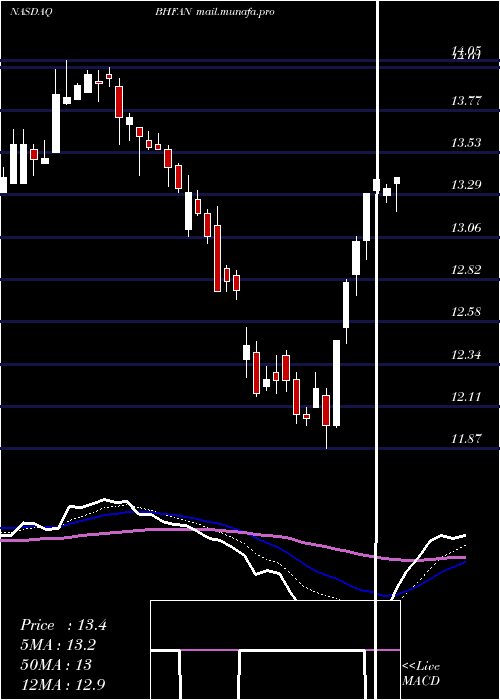The height and width of the screenshot is (700, 500).
Task: Click the mail.munafa.pro watermark link text
Action: tap(235, 12)
